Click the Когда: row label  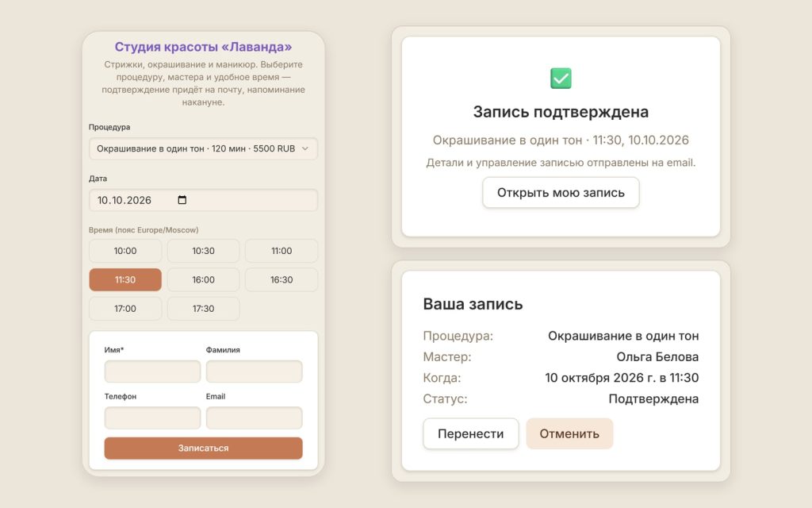(442, 378)
